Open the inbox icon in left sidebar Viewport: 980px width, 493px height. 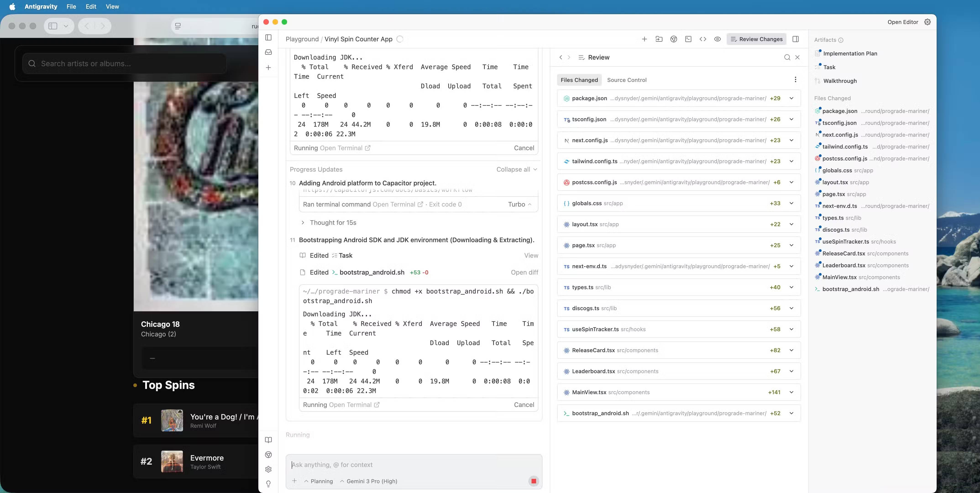[x=268, y=52]
